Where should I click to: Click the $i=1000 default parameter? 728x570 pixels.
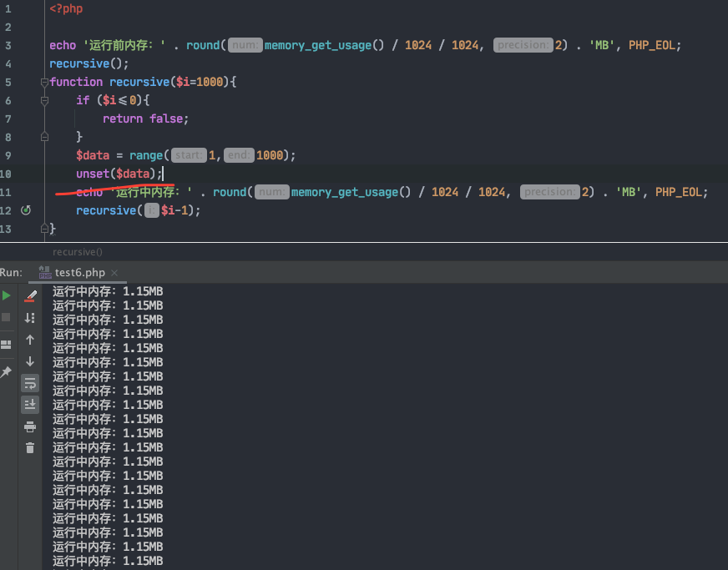click(x=200, y=82)
